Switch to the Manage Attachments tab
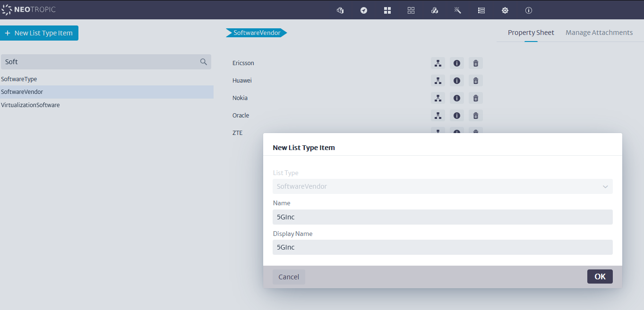644x310 pixels. [599, 32]
